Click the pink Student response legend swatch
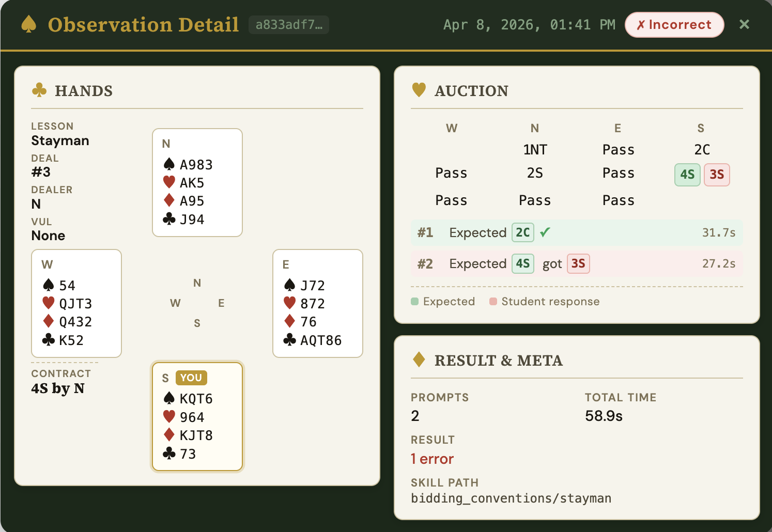Viewport: 772px width, 532px height. click(x=493, y=302)
